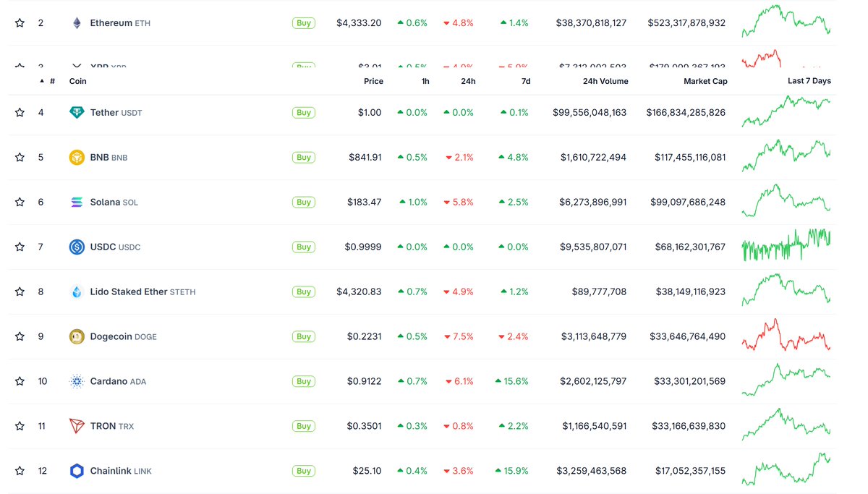Click Buy in the USDC row

(x=304, y=247)
